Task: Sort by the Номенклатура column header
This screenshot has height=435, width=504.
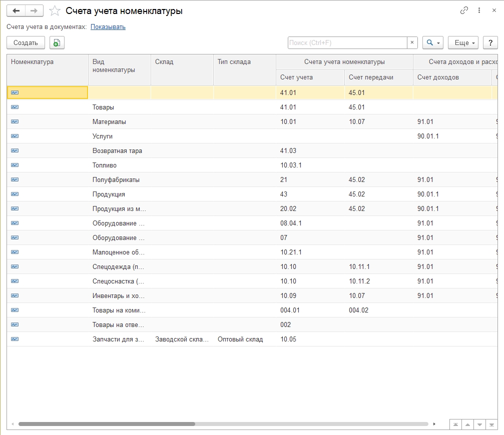Action: (48, 69)
